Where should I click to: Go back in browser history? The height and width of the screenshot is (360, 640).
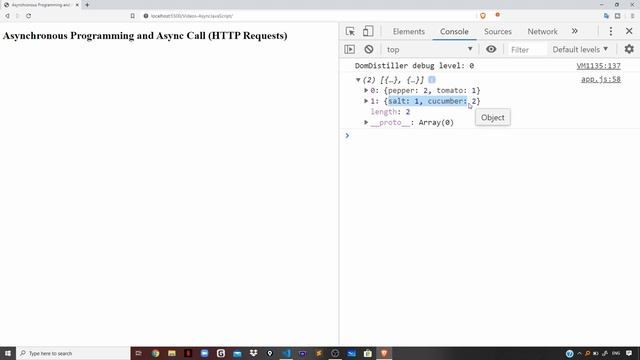tap(7, 16)
